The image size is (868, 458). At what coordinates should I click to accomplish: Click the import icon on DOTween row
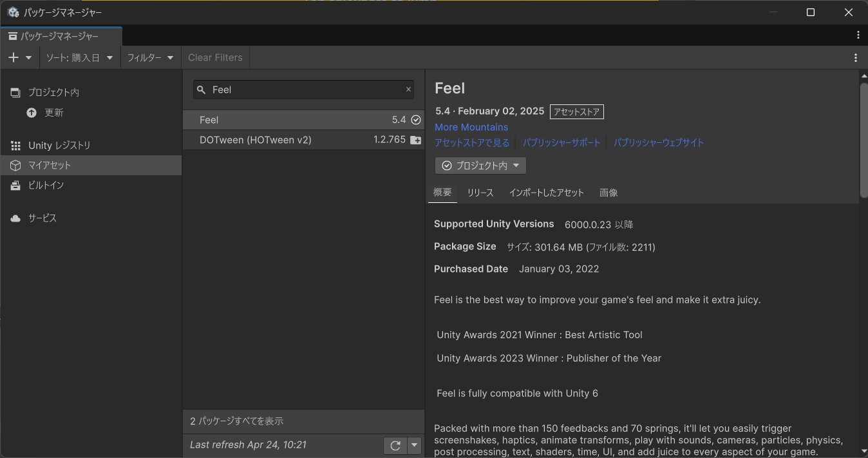416,140
